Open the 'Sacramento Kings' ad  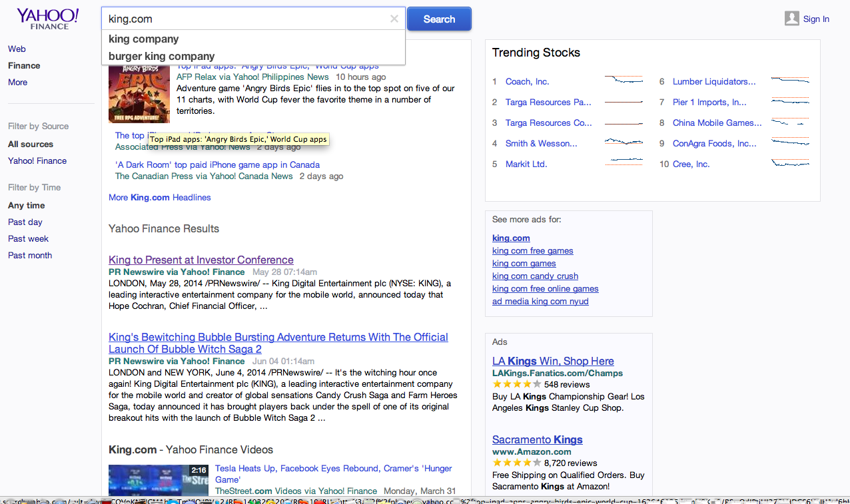(538, 439)
